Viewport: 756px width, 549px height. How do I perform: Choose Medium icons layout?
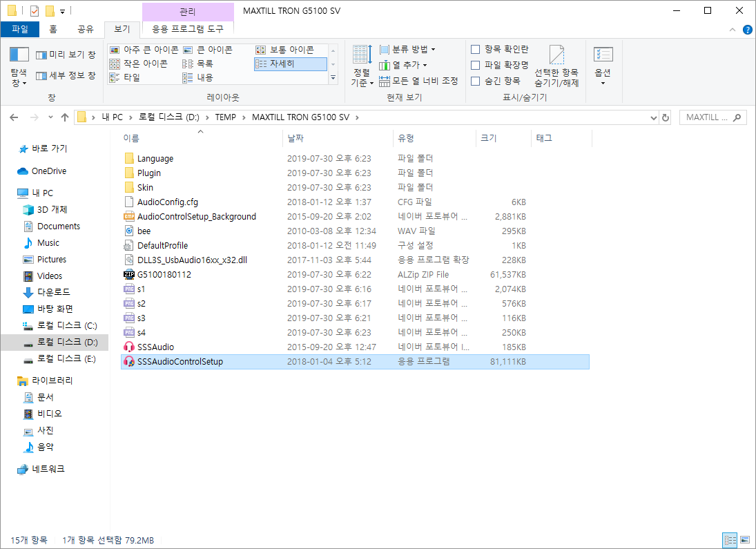point(284,50)
